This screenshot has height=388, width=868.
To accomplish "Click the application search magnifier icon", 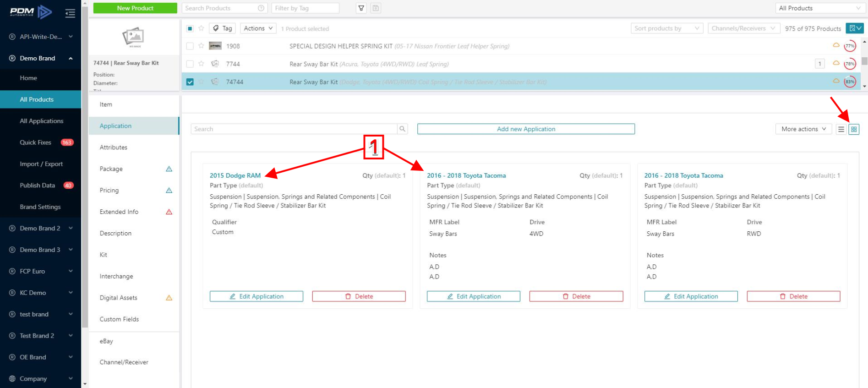I will 402,129.
